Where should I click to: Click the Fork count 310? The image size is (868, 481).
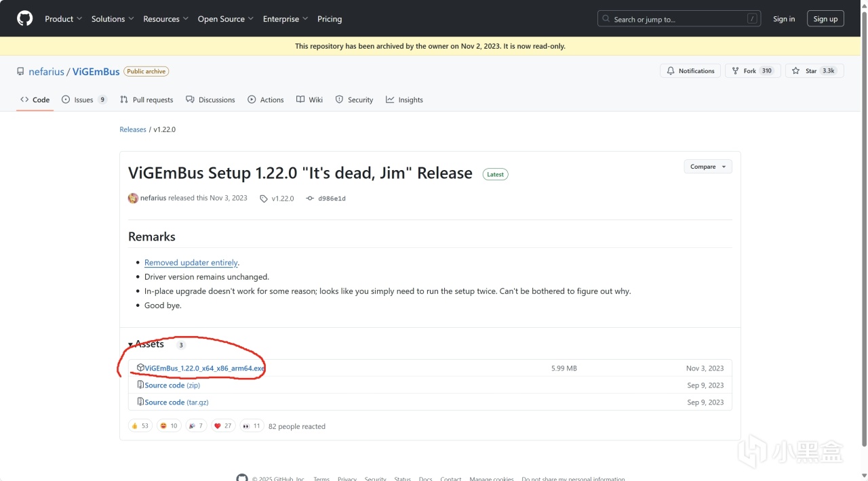[767, 71]
